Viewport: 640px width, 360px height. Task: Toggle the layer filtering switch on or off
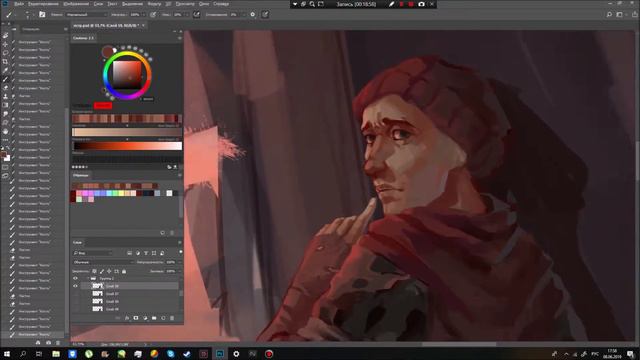click(180, 252)
